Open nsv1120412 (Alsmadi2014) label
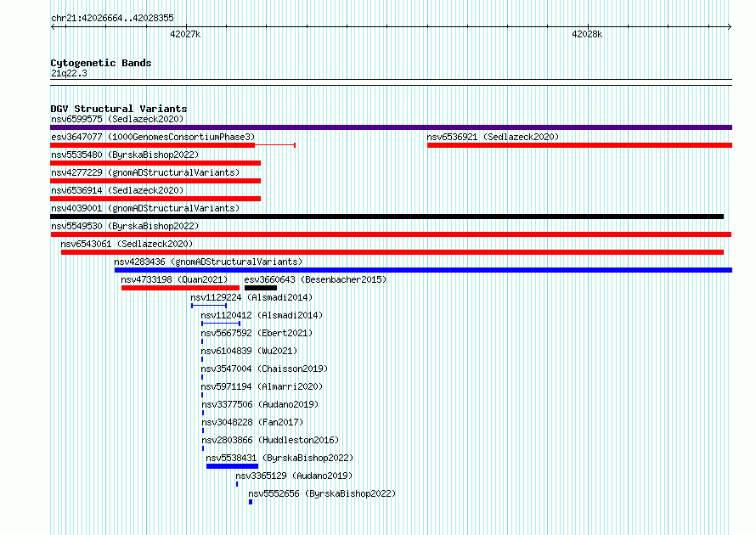The image size is (756, 535). pyautogui.click(x=262, y=315)
